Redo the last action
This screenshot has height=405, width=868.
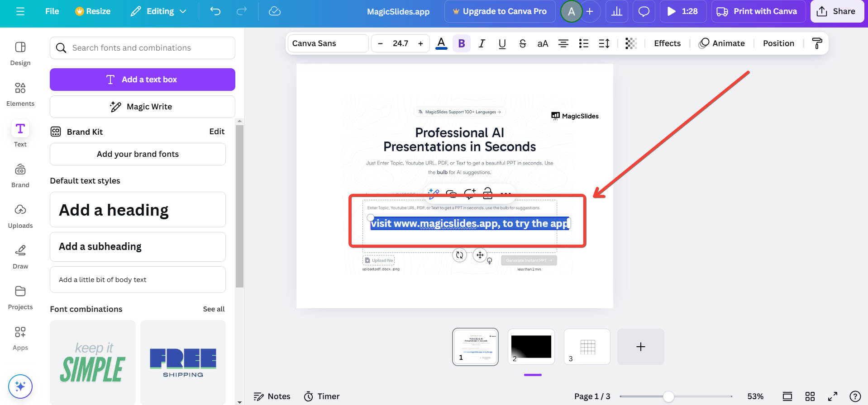(242, 11)
